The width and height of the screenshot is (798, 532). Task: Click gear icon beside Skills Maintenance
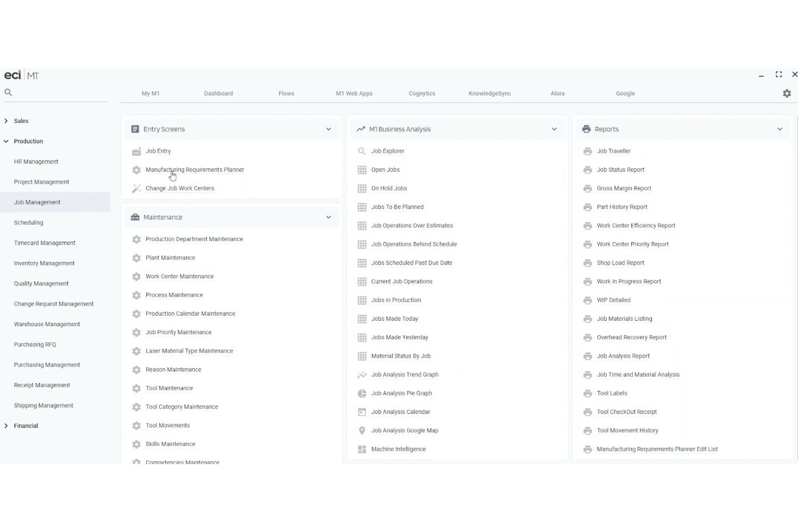click(136, 444)
